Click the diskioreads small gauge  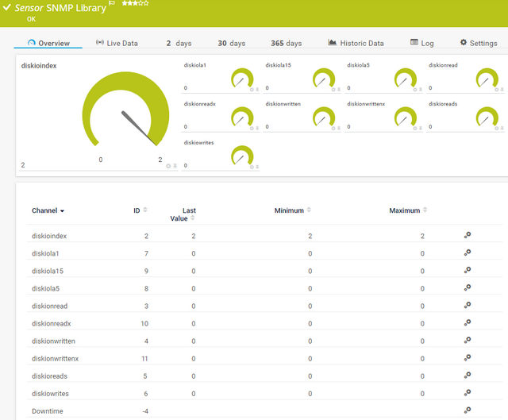click(485, 117)
